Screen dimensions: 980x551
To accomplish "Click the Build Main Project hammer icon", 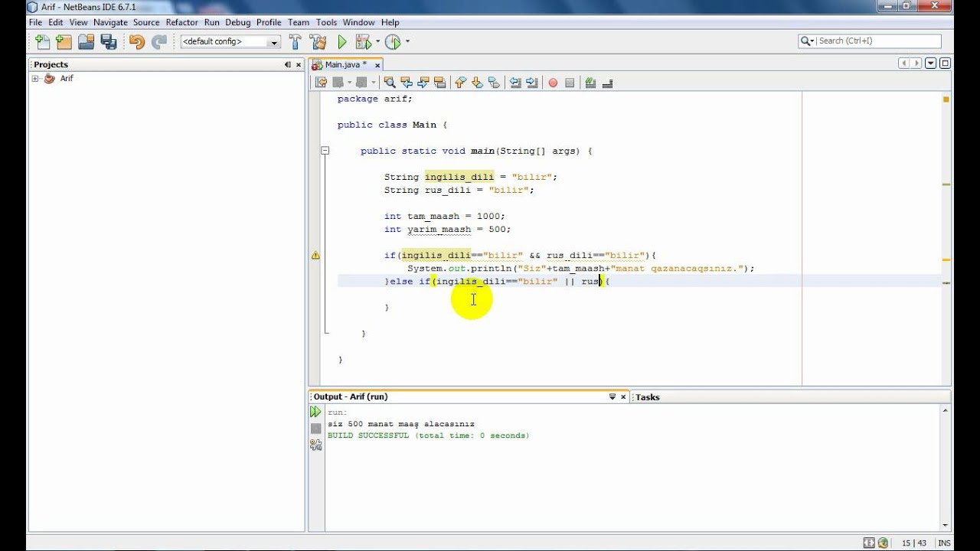I will point(296,42).
